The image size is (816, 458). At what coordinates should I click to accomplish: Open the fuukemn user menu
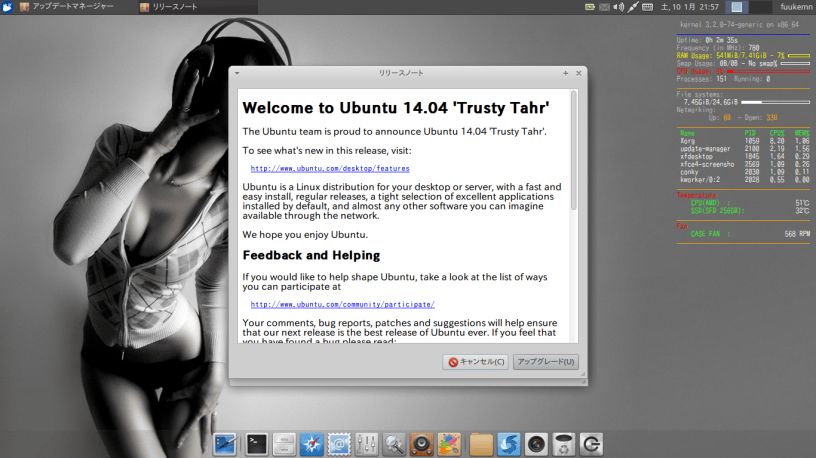coord(796,7)
